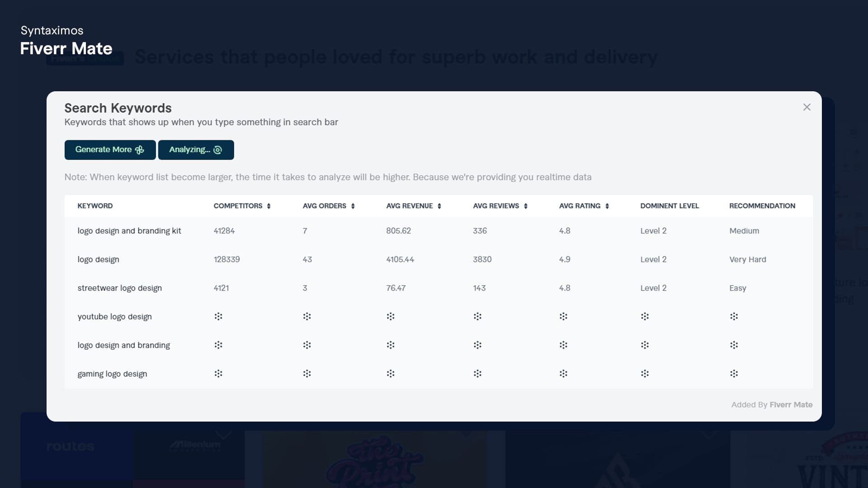Click loading spinner in youtube logo design avg rating
Viewport: 868px width, 488px height.
[x=563, y=316]
